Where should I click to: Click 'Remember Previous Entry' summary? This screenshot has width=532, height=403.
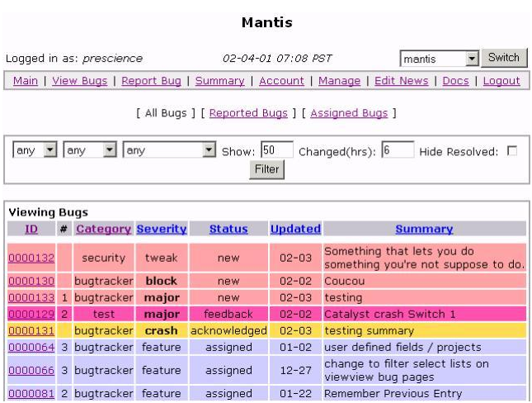point(393,393)
